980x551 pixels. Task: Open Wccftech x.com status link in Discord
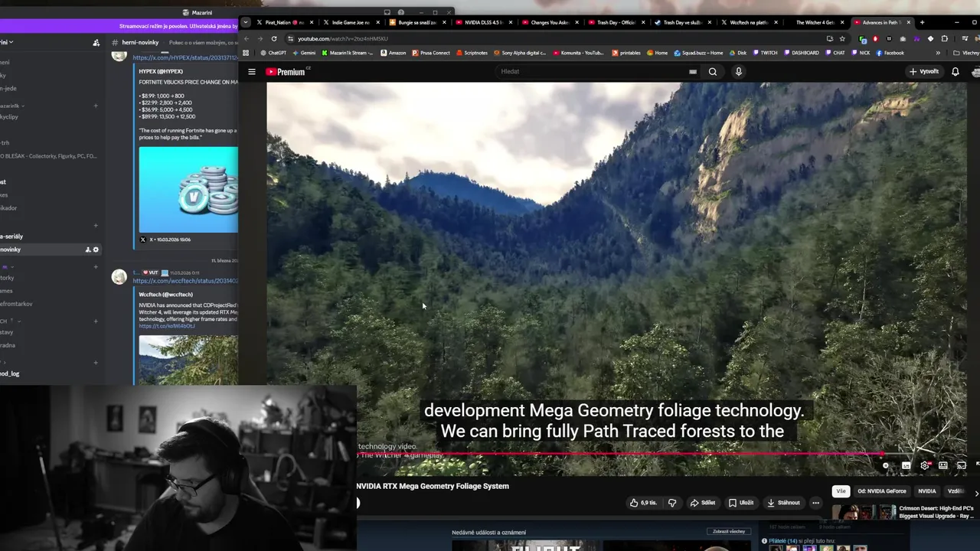185,281
